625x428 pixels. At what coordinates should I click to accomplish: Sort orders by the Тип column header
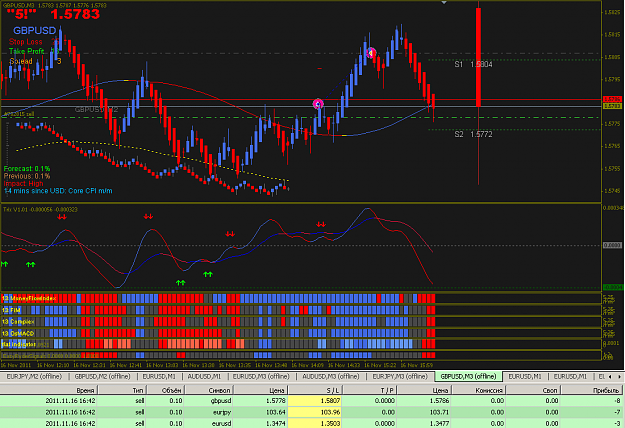pos(122,390)
